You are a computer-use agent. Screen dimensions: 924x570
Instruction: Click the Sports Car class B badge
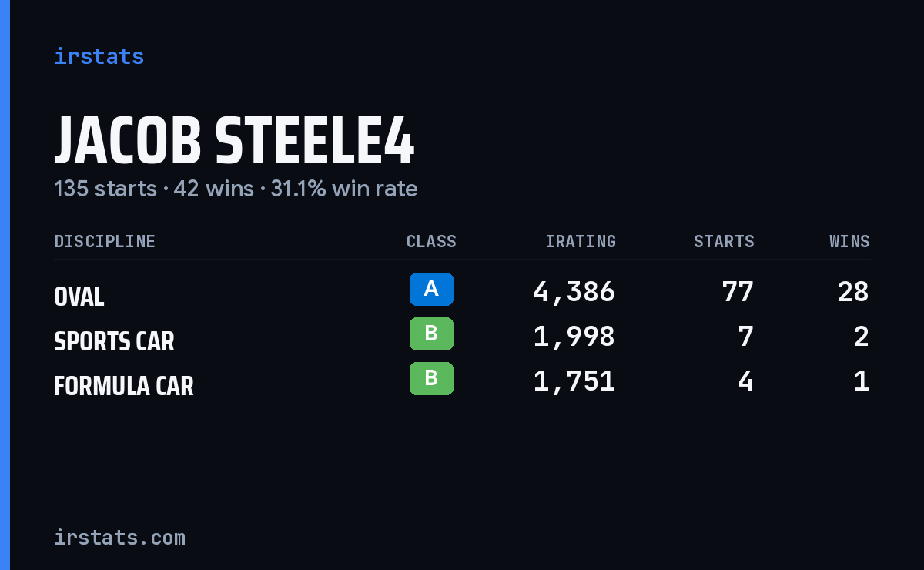coord(431,334)
